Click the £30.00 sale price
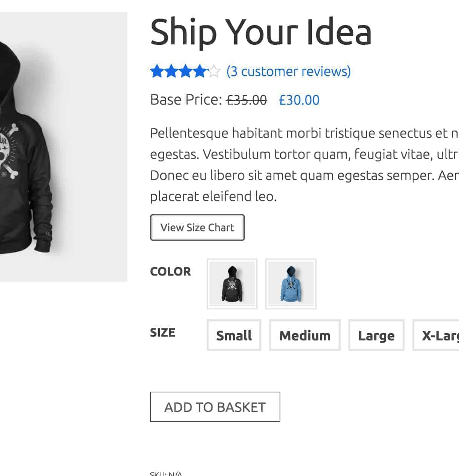Screen dimensions: 459x476 pyautogui.click(x=299, y=100)
